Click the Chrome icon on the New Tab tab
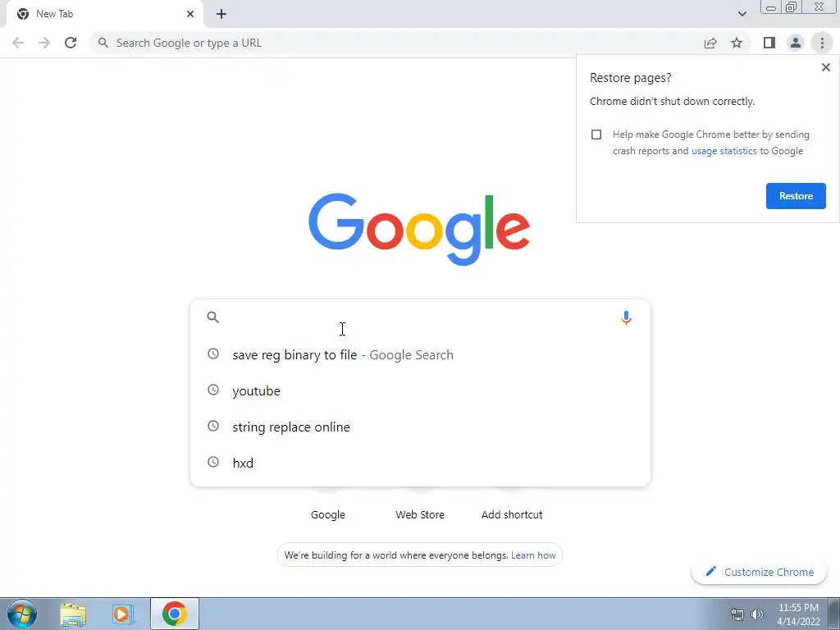The height and width of the screenshot is (630, 840). coord(23,14)
